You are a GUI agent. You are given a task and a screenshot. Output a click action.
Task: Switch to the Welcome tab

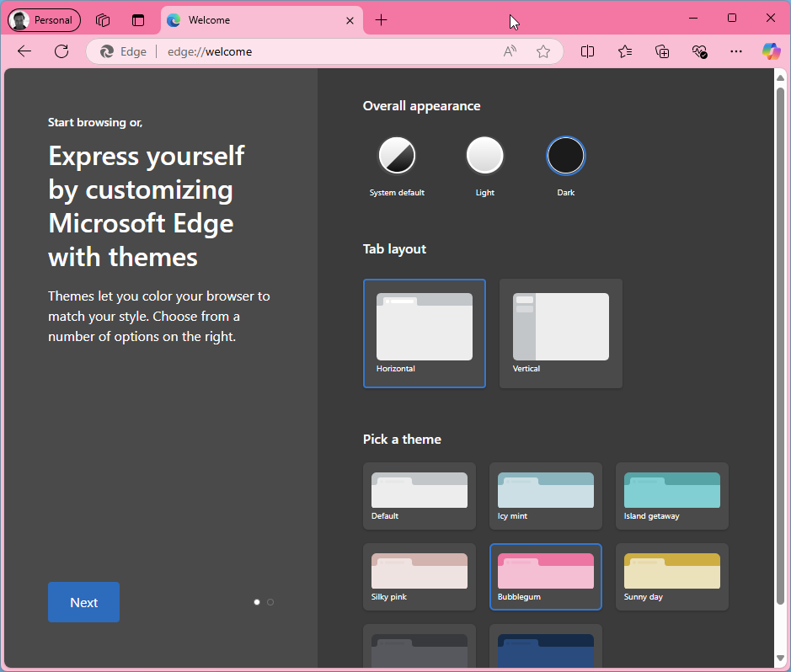(x=253, y=19)
